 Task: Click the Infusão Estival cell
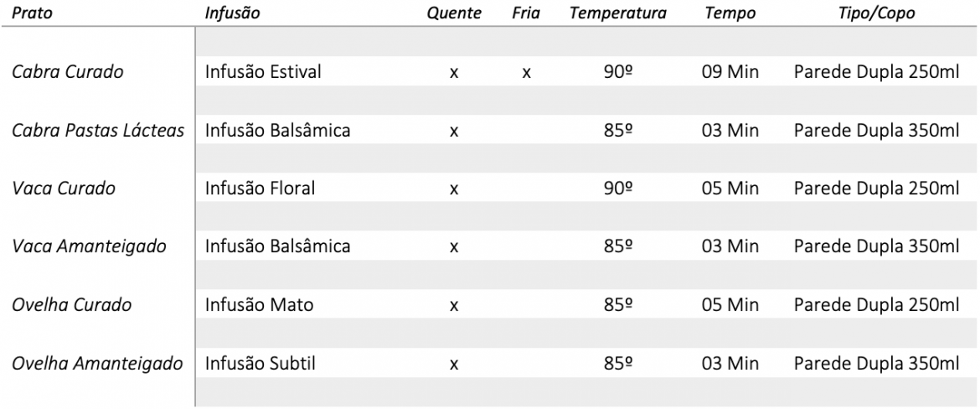coord(263,72)
